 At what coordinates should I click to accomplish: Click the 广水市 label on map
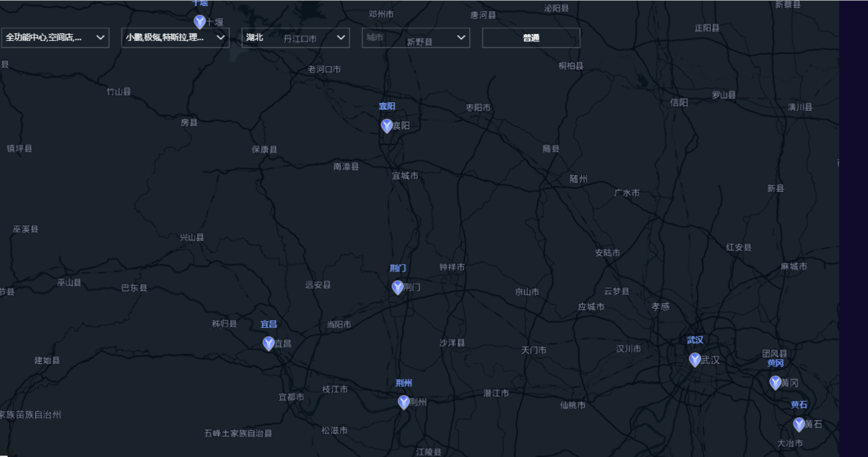click(x=627, y=193)
